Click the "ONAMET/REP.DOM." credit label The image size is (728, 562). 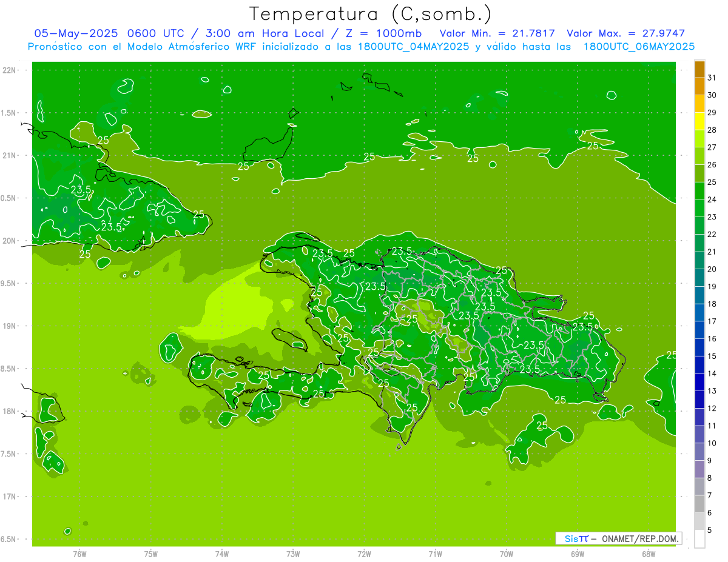click(x=639, y=538)
